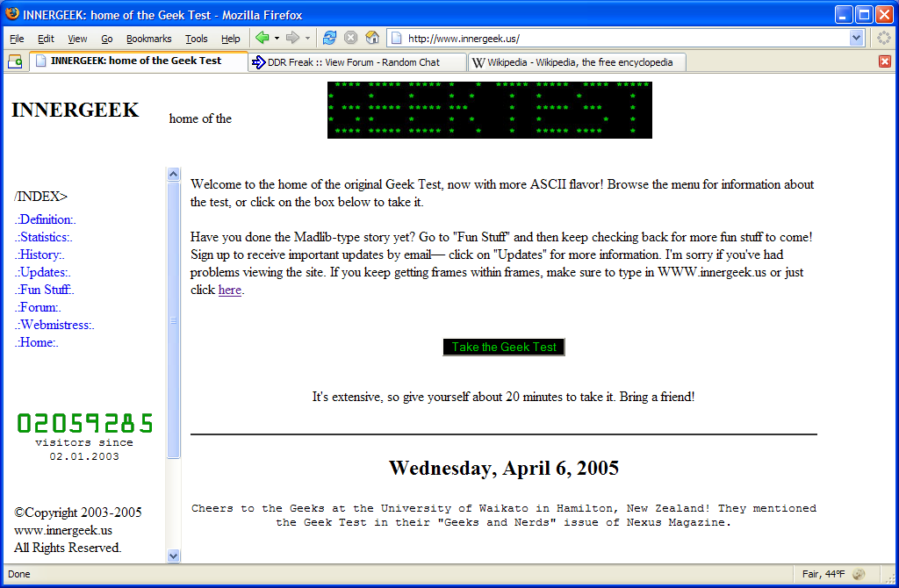Click the Take the Geek Test button

click(x=504, y=347)
